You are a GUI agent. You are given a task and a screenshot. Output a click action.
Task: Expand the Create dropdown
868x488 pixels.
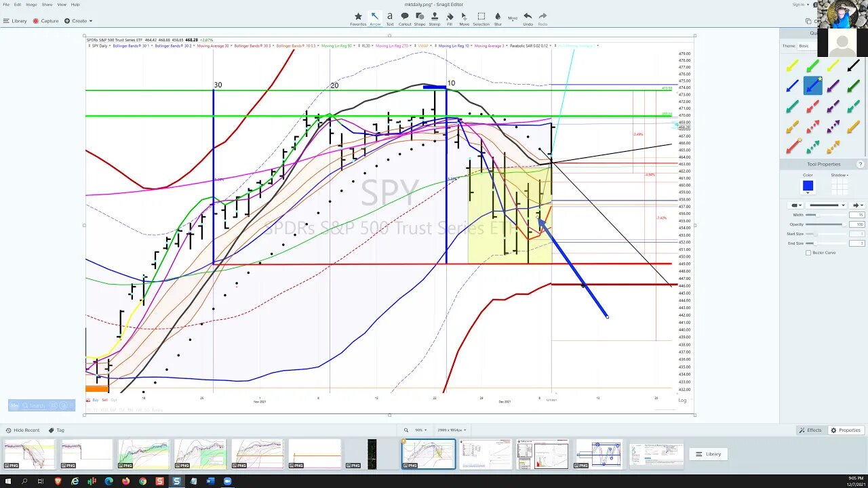pyautogui.click(x=79, y=21)
